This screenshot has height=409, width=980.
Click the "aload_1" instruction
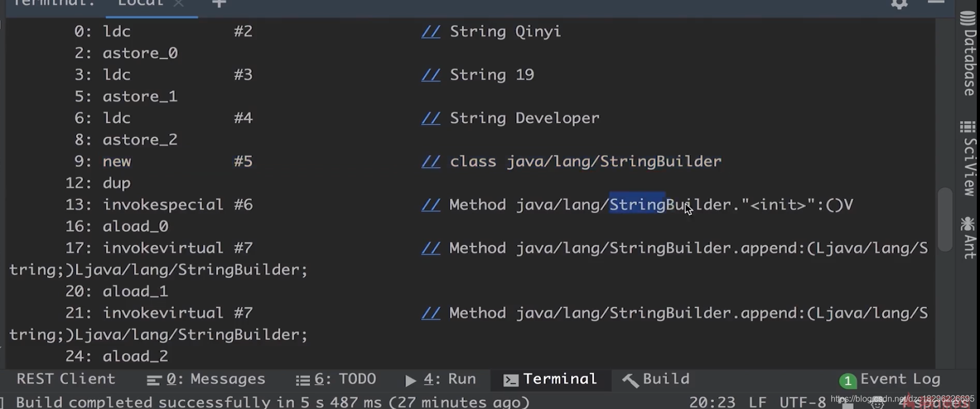tap(136, 291)
